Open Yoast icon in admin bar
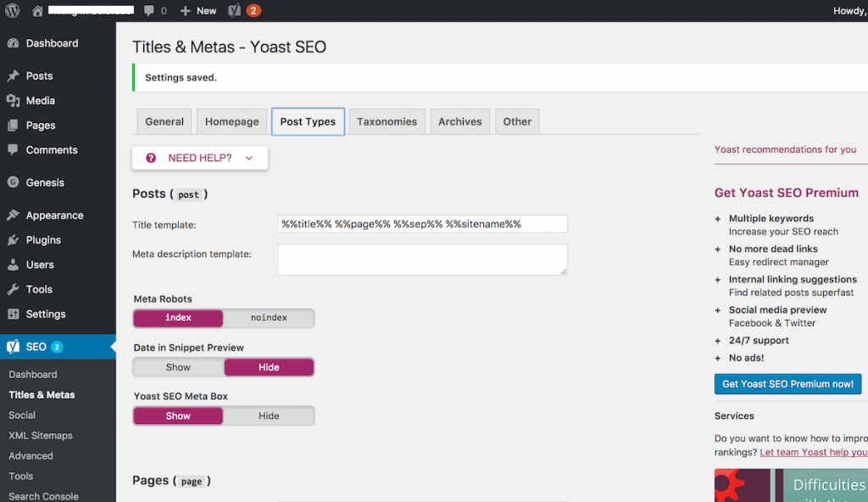This screenshot has width=868, height=502. pyautogui.click(x=234, y=10)
